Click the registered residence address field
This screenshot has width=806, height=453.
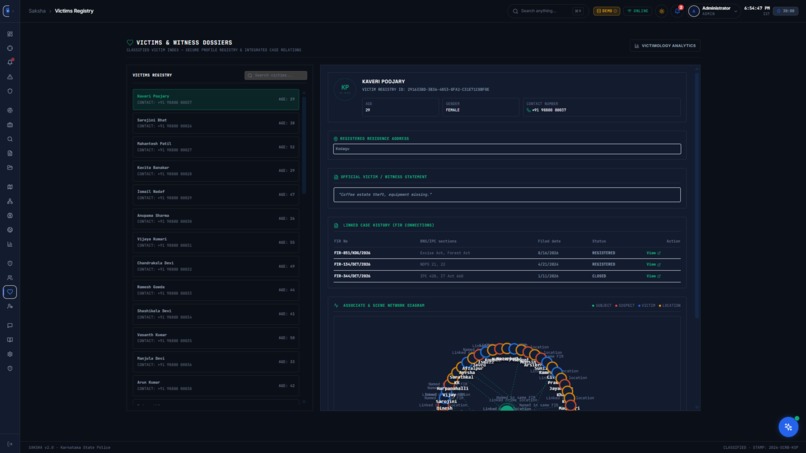(x=507, y=149)
